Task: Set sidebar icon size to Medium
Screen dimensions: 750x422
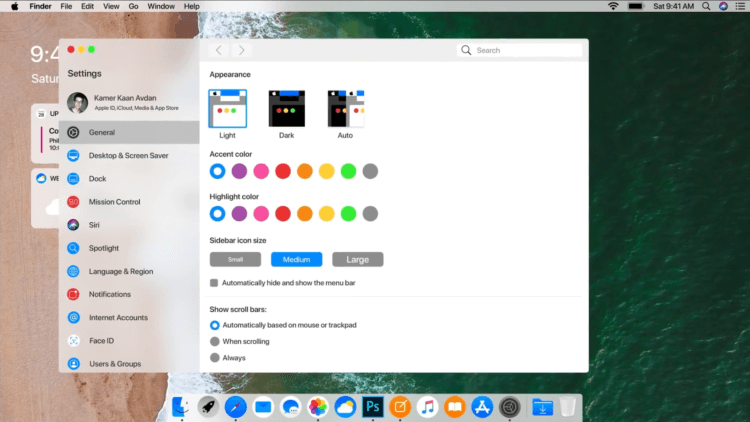Action: tap(297, 259)
